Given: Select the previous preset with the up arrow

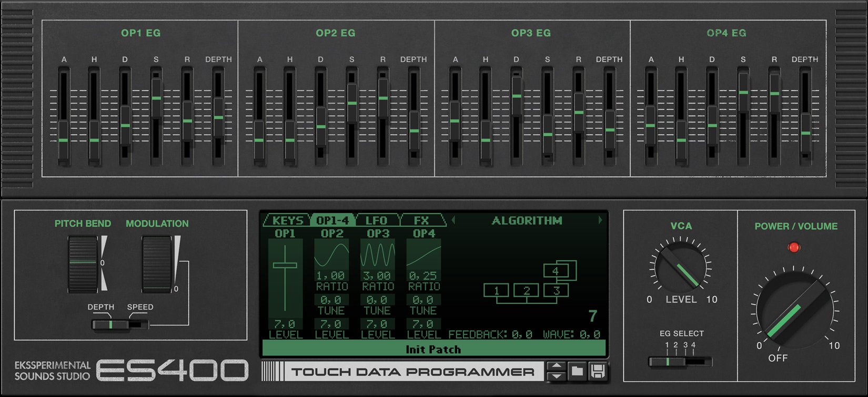Looking at the screenshot, I should [557, 367].
